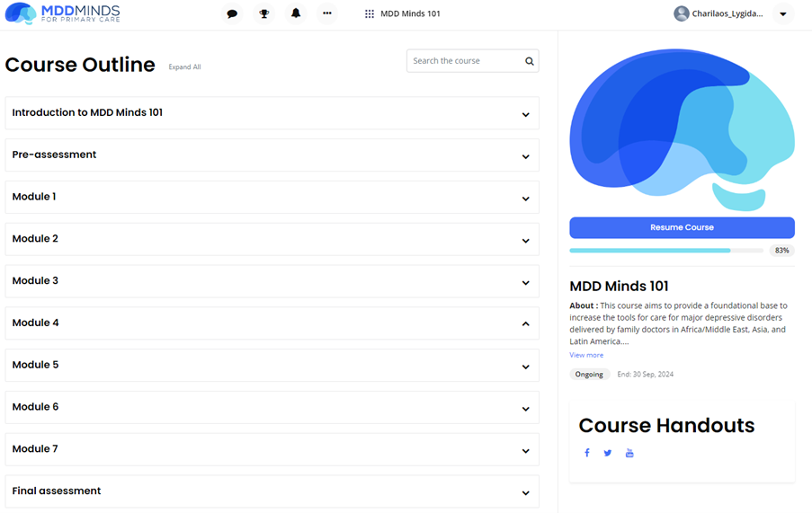Expand the Module 2 chevron
Viewport: 812px width, 513px height.
tap(526, 241)
